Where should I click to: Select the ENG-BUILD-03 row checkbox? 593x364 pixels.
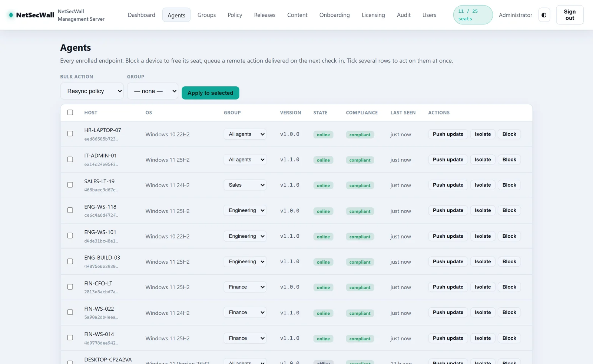[x=70, y=261]
